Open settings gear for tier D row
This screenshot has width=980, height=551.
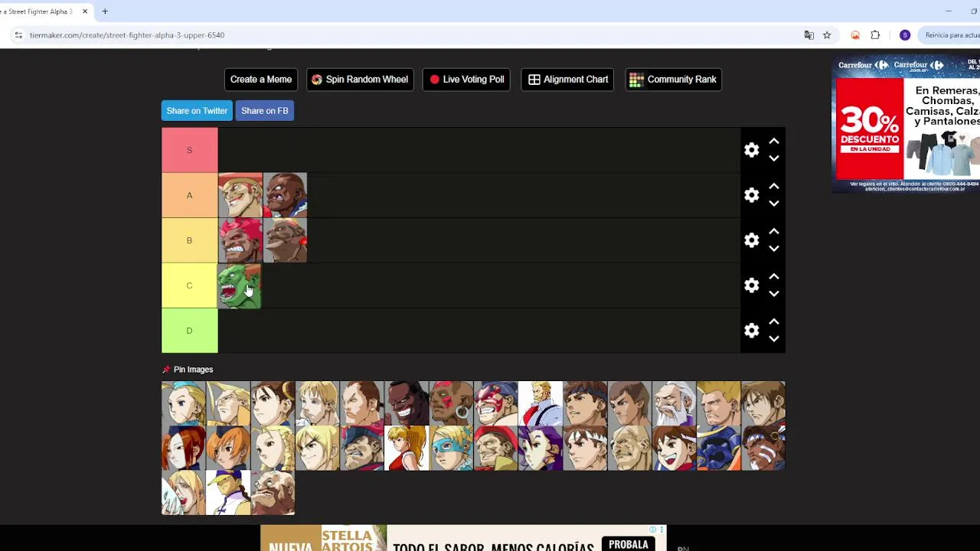coord(752,331)
